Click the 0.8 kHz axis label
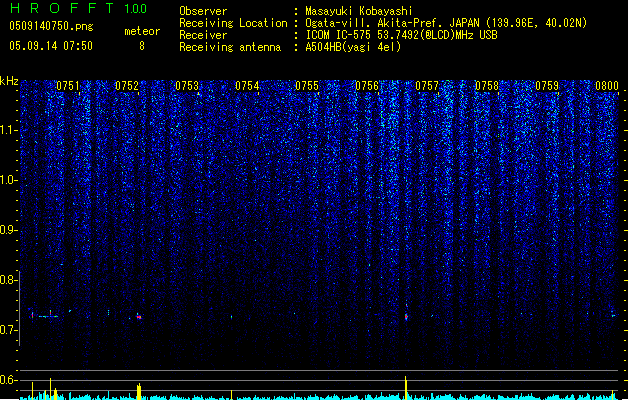 click(x=8, y=280)
